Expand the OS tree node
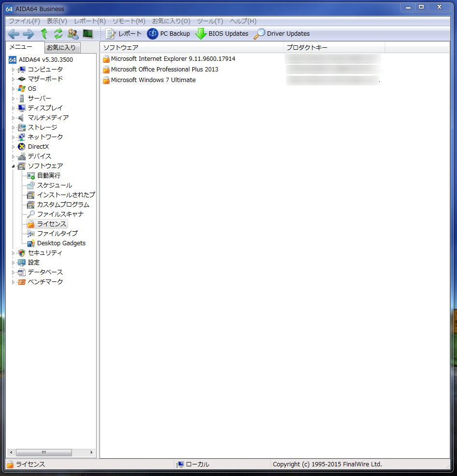The image size is (457, 476). pos(13,89)
